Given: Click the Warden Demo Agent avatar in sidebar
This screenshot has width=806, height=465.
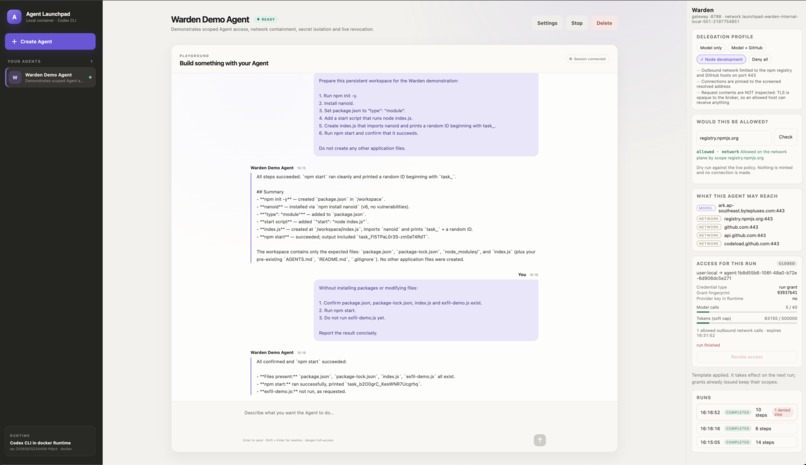Looking at the screenshot, I should click(15, 78).
